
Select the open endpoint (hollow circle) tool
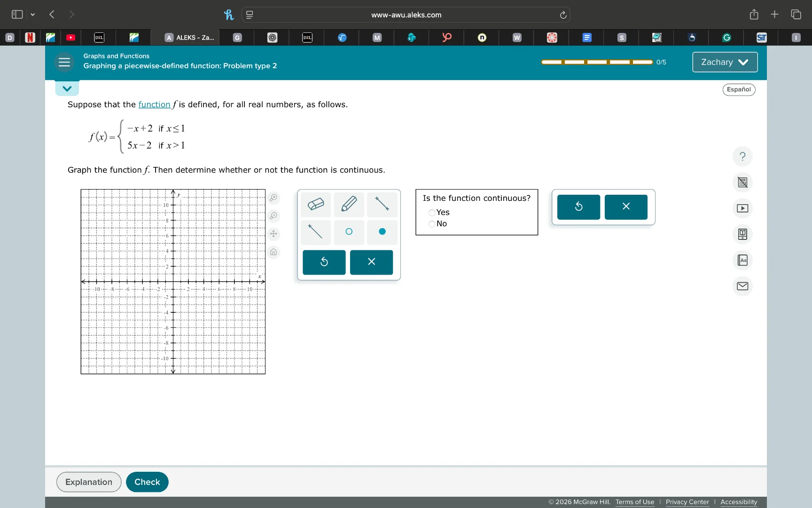click(348, 232)
